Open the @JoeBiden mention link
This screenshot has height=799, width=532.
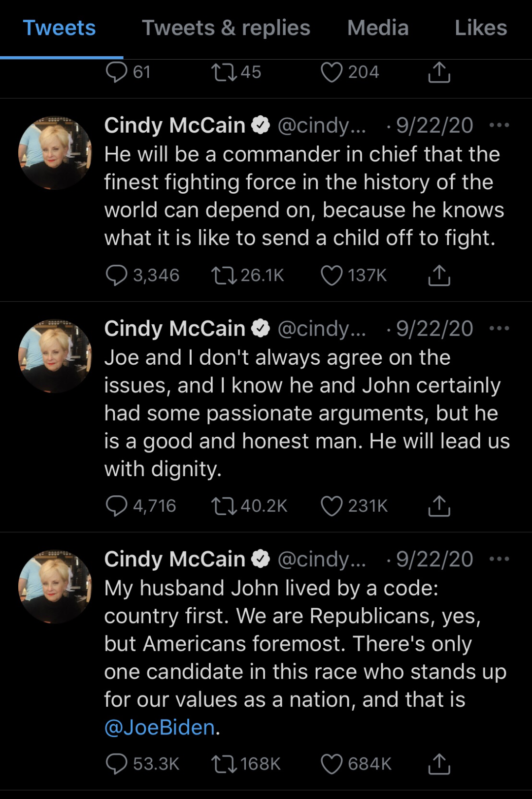[160, 728]
